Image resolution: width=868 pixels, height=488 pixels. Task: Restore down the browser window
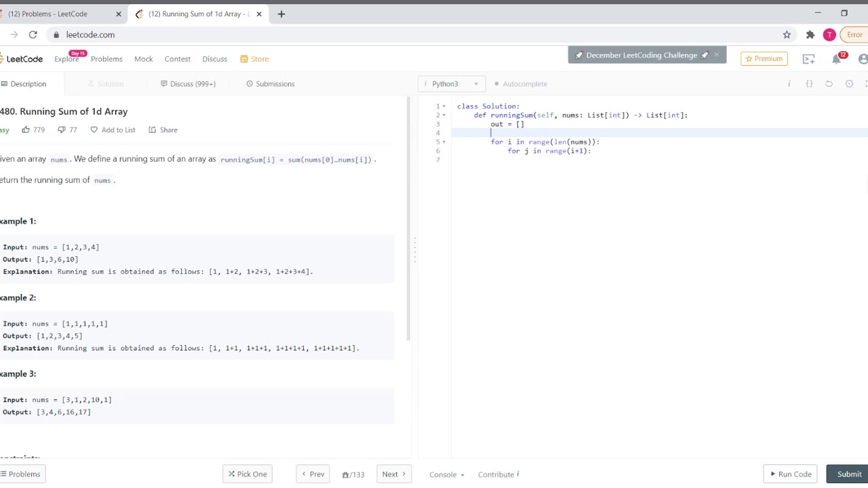tap(844, 13)
